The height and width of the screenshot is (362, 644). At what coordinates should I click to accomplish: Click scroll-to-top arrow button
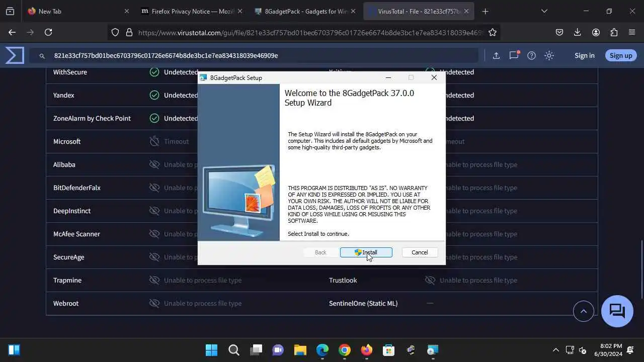[584, 311]
